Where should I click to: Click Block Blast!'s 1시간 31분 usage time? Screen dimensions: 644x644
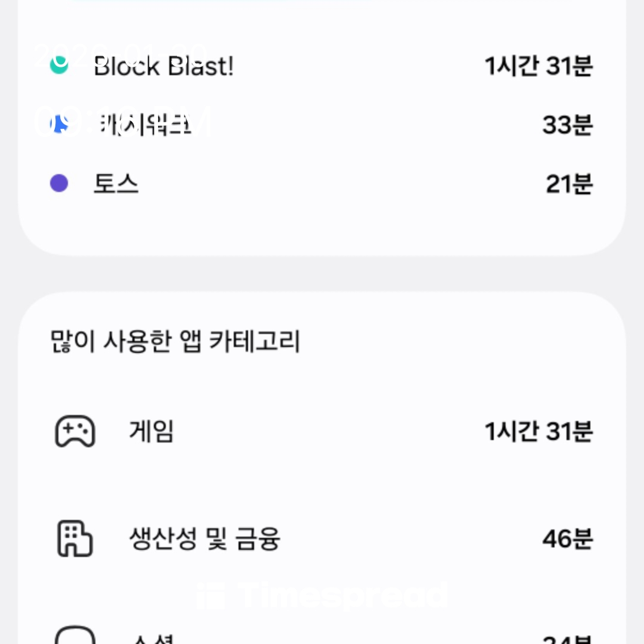538,66
